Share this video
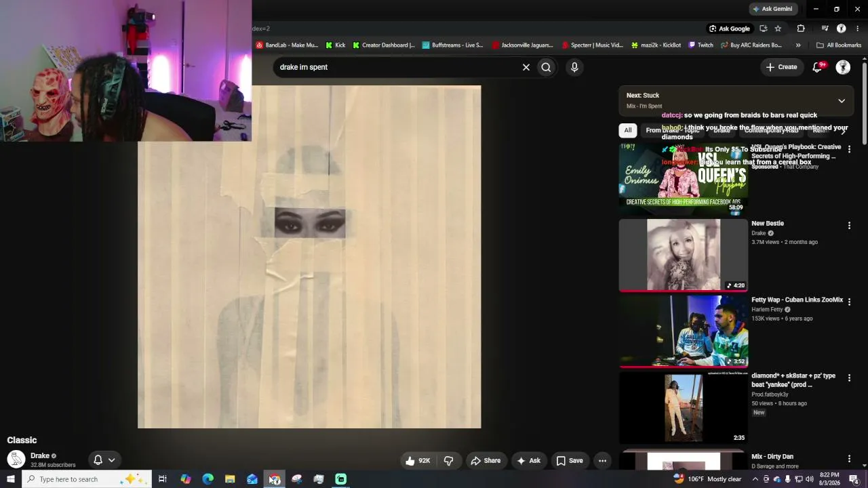The height and width of the screenshot is (488, 868). [486, 461]
